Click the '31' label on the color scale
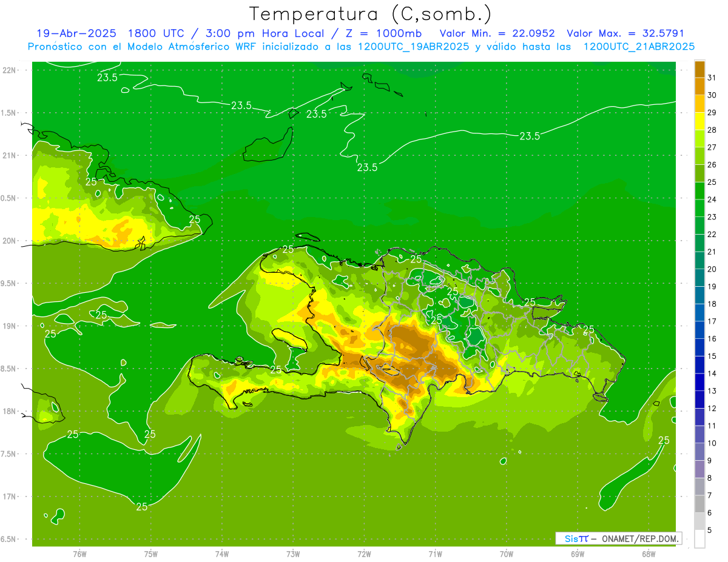728x562 pixels. point(712,78)
